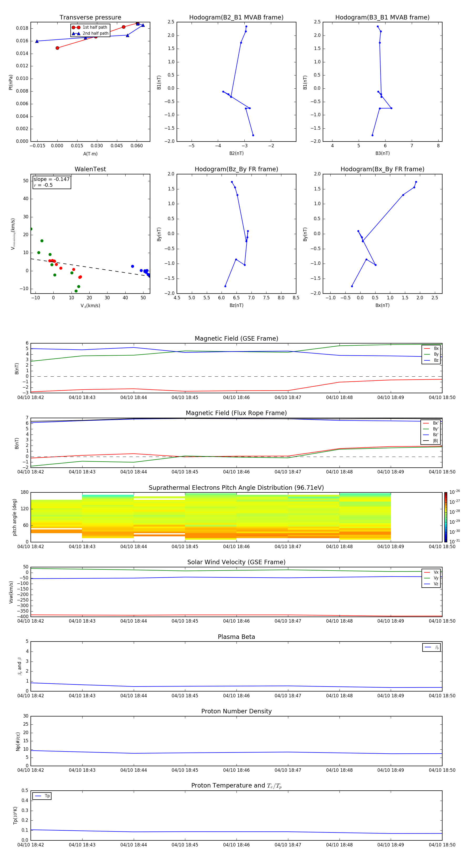Select the "Vy" entry in velocity legend
The image size is (473, 868).
point(431,578)
